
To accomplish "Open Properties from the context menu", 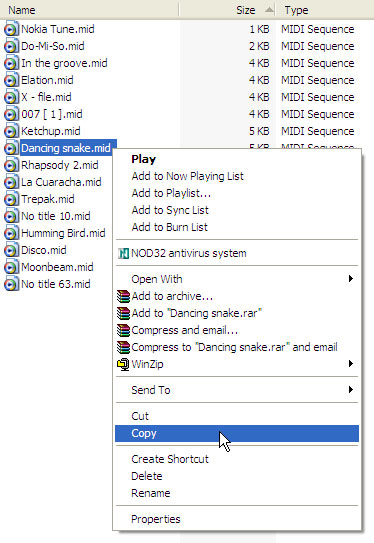I will click(237, 519).
